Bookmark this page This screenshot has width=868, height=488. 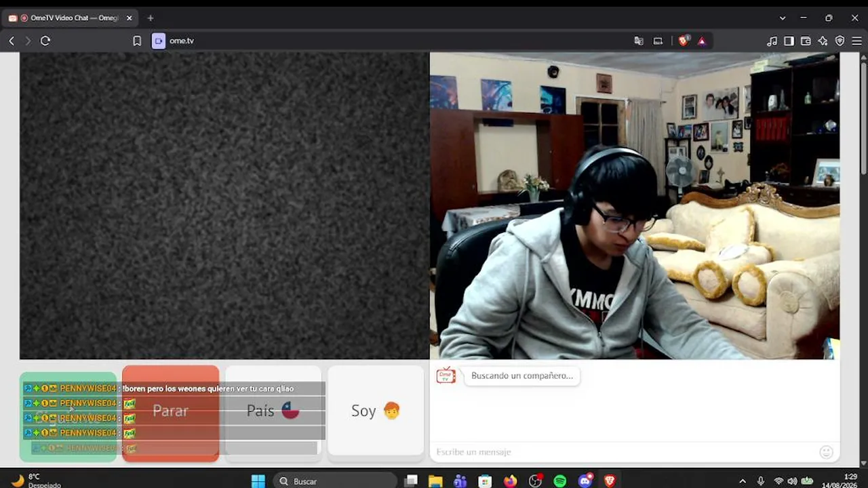pos(137,41)
